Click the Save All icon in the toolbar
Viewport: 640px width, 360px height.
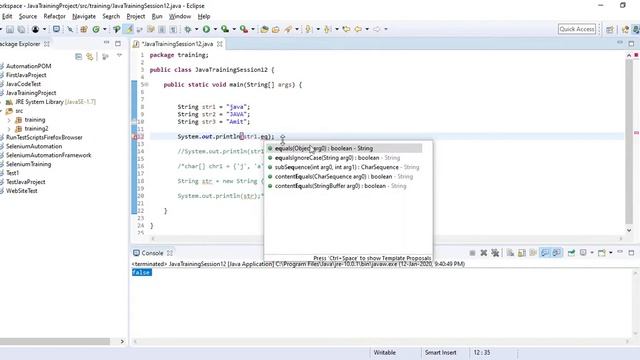pos(21,29)
